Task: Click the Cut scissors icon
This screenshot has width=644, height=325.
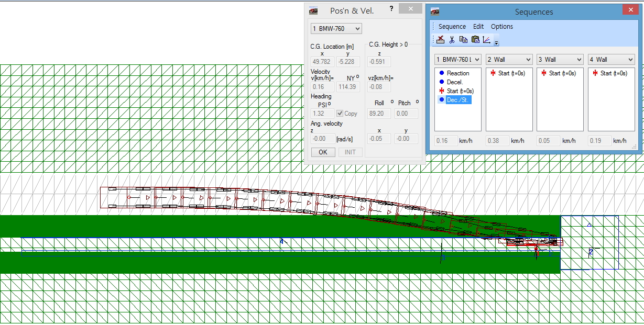Action: point(452,40)
